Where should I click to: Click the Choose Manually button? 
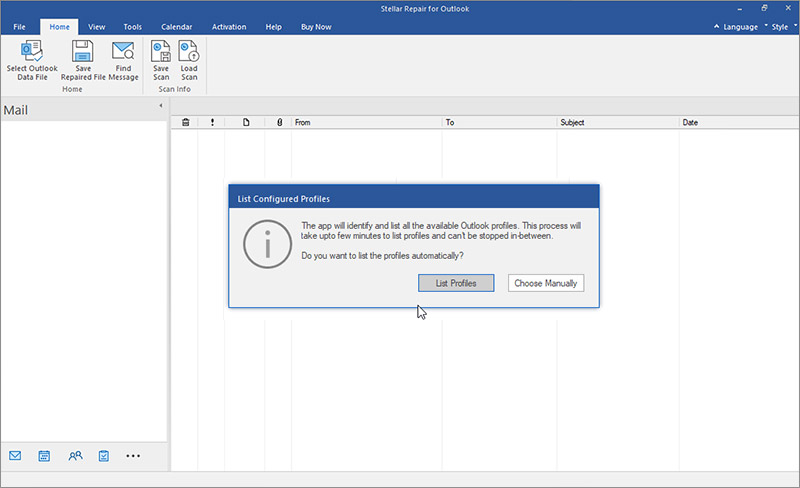tap(546, 283)
